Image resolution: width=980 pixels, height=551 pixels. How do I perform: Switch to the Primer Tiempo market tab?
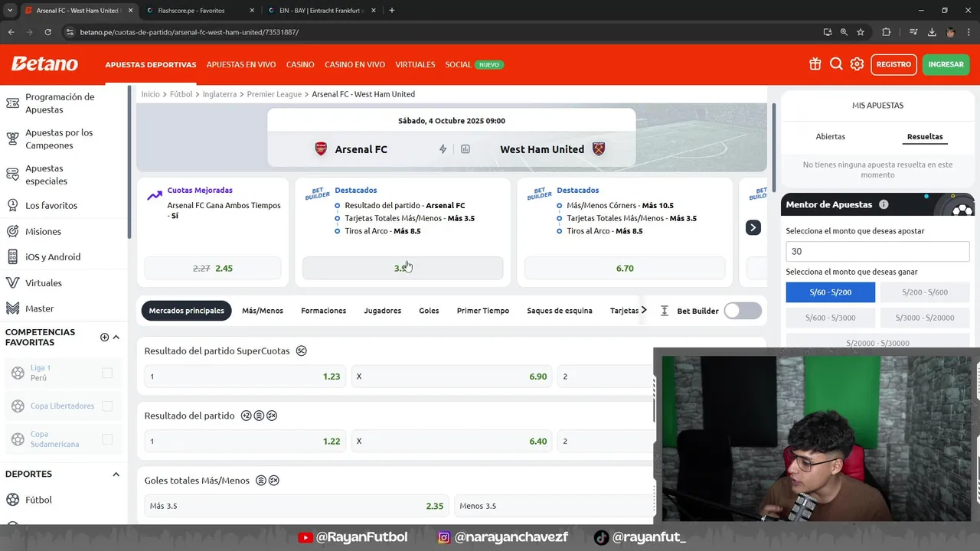coord(483,311)
